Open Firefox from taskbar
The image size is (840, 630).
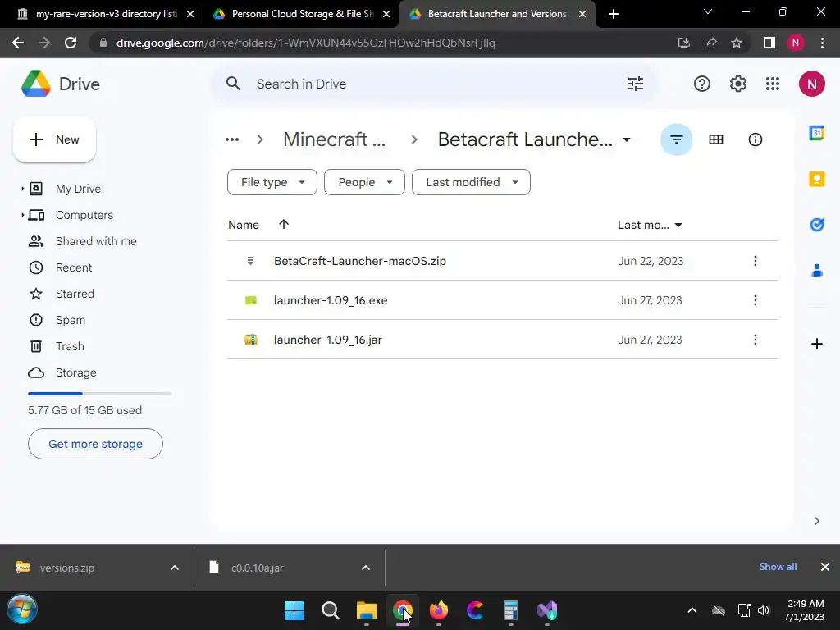tap(438, 610)
